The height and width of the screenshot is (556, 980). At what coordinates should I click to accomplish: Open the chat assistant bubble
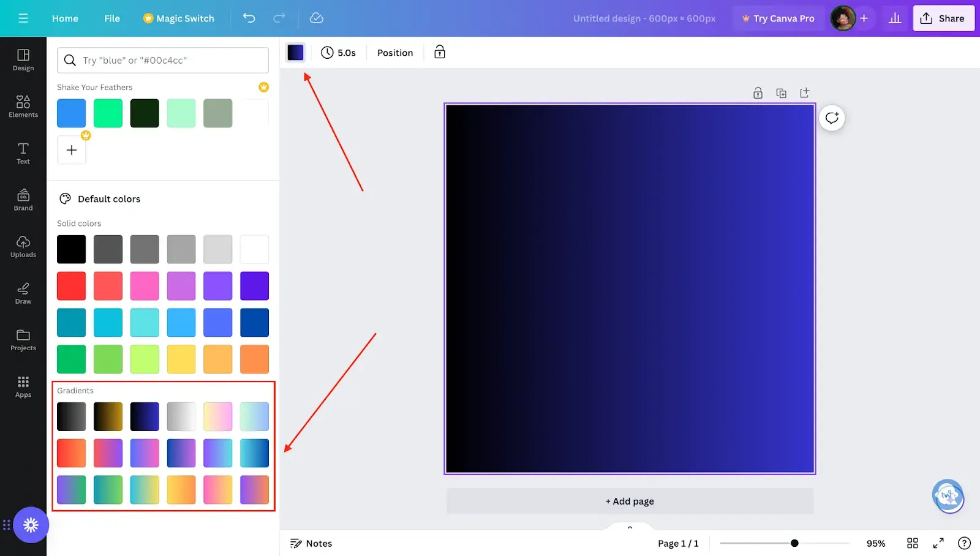(948, 496)
